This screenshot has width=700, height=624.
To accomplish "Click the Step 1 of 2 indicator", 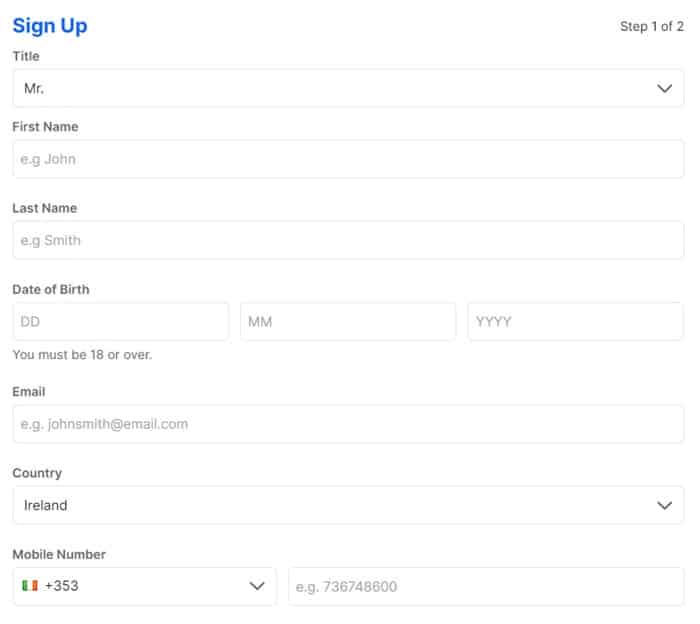I will pos(652,26).
